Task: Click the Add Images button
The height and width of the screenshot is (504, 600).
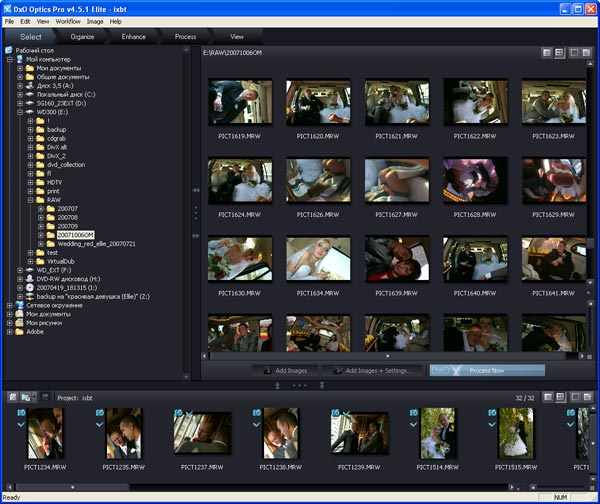Action: [x=285, y=370]
